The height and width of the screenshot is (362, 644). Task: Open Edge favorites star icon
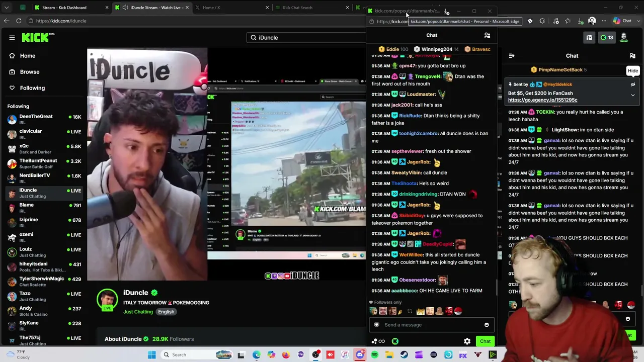click(x=568, y=21)
